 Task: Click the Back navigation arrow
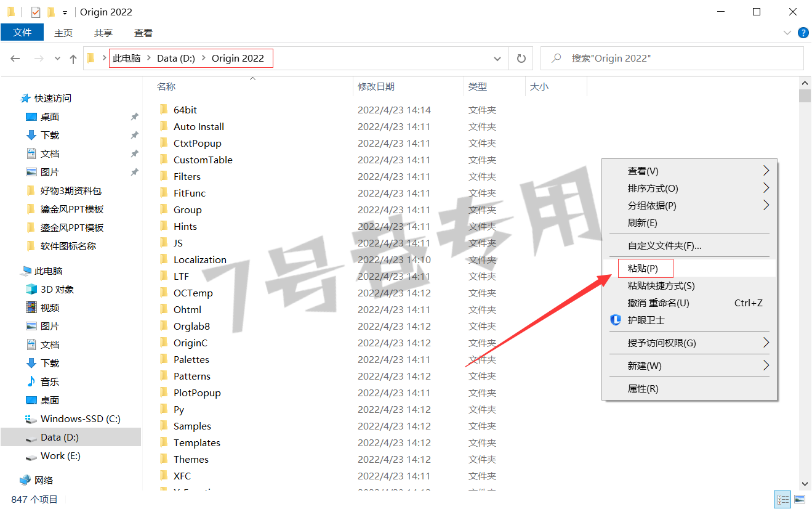(16, 59)
